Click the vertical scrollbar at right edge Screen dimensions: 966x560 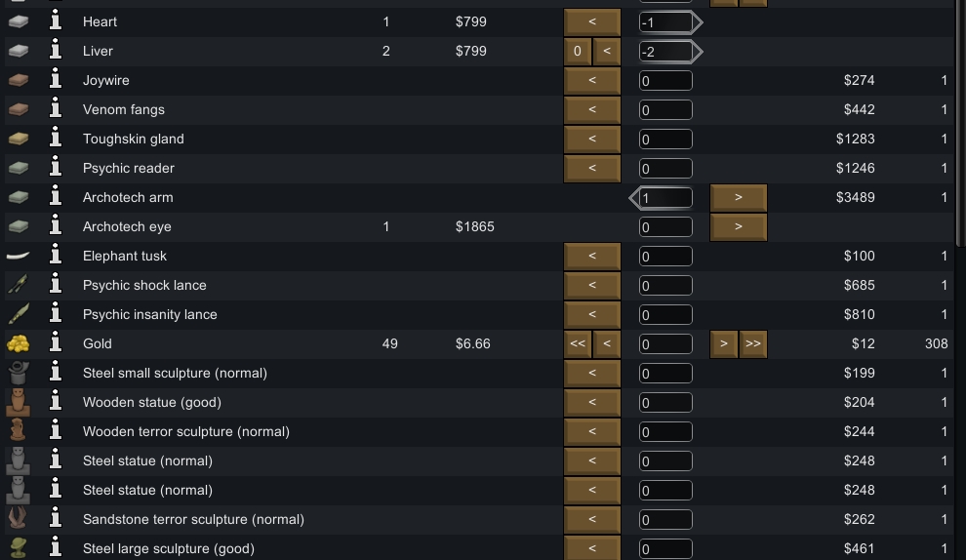coord(958,195)
